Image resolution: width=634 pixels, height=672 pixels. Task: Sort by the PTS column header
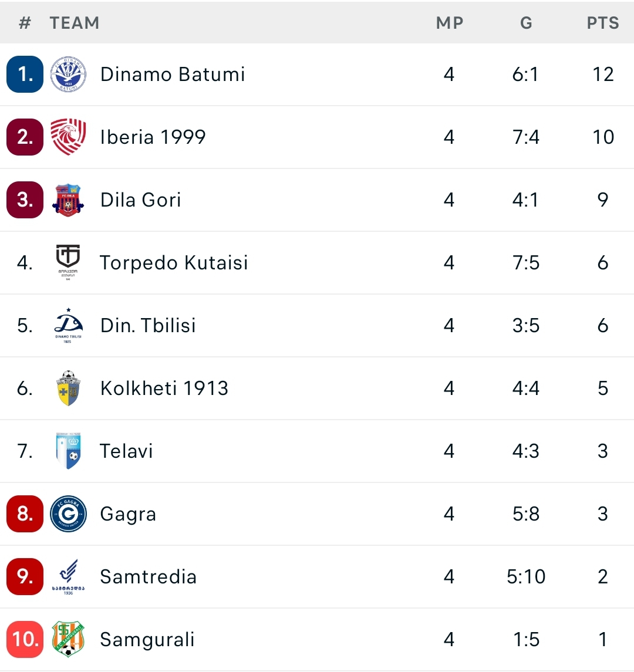(603, 23)
